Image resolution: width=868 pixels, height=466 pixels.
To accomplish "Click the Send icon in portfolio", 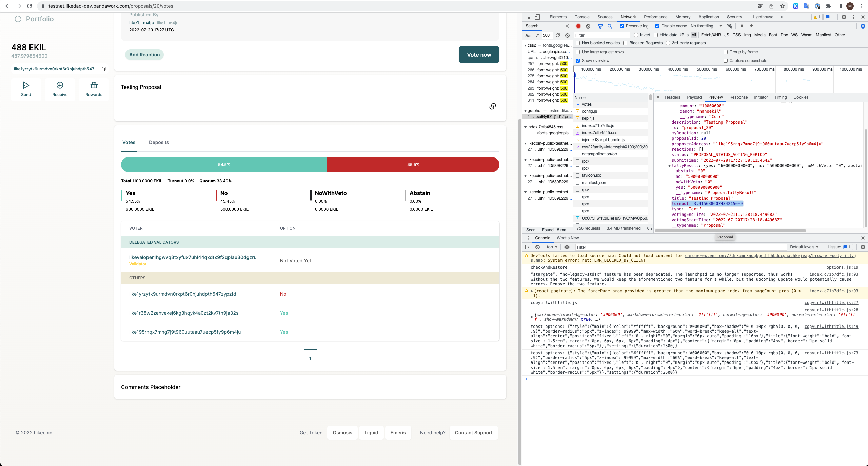I will [26, 85].
